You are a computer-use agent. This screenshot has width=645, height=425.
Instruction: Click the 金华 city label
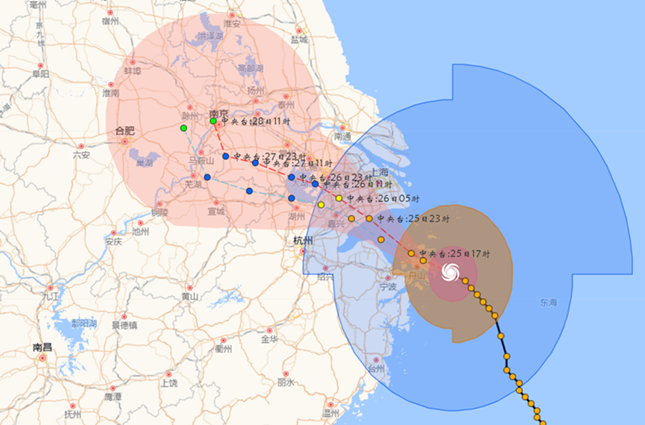[269, 339]
